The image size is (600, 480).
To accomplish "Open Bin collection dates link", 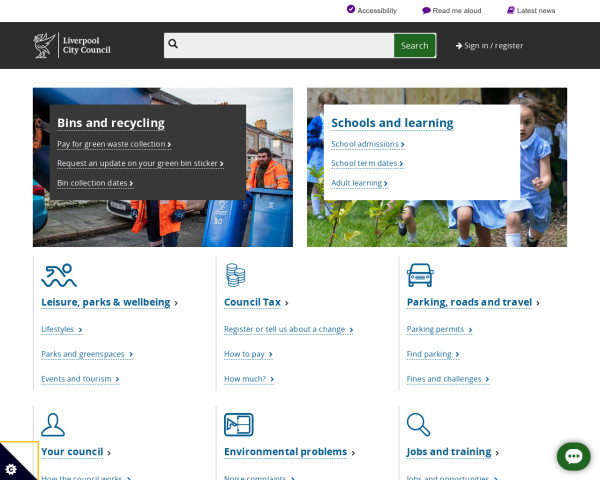I will 95,183.
